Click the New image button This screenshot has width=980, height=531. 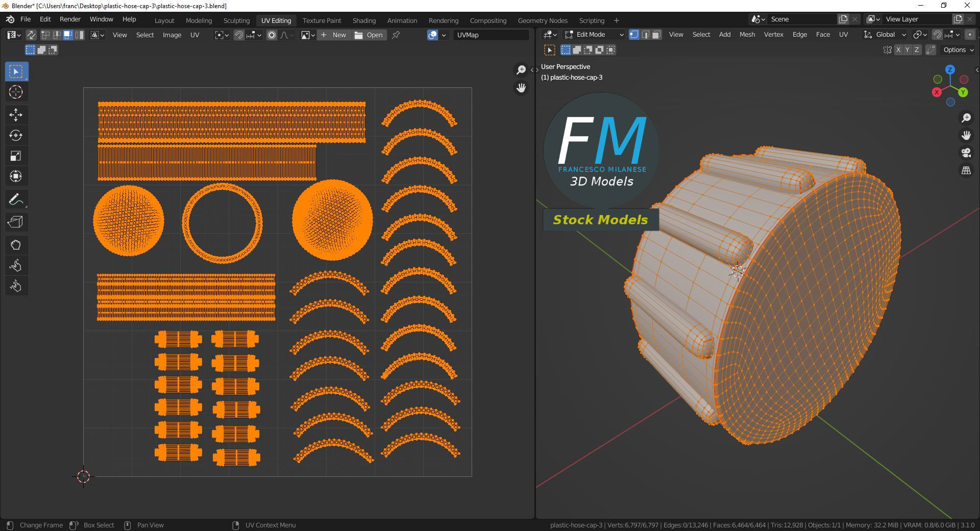[334, 35]
